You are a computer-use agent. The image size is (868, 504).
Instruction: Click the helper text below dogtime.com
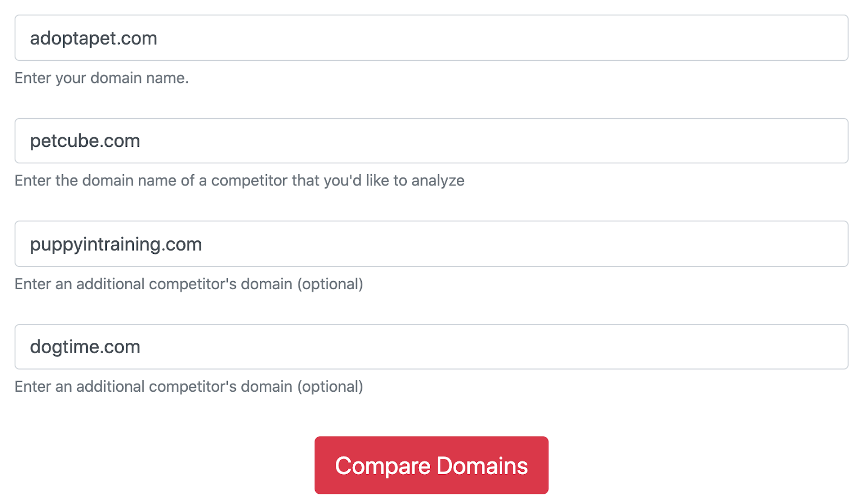[x=189, y=387]
